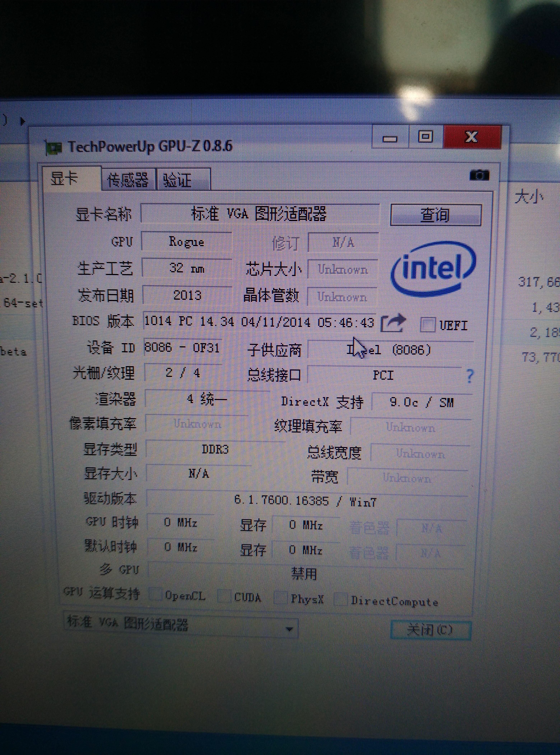The width and height of the screenshot is (560, 755).
Task: Click the 关闭(C) button
Action: pos(430,630)
